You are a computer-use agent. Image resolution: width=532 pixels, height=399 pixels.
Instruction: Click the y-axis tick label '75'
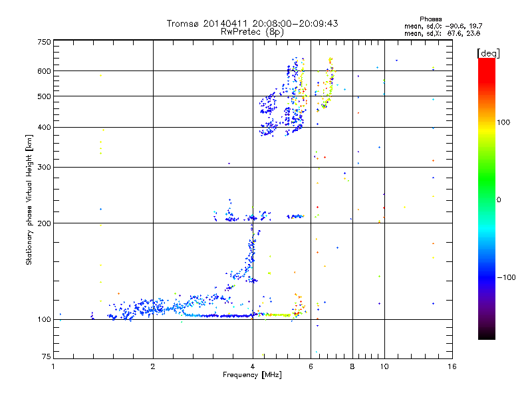pyautogui.click(x=47, y=356)
